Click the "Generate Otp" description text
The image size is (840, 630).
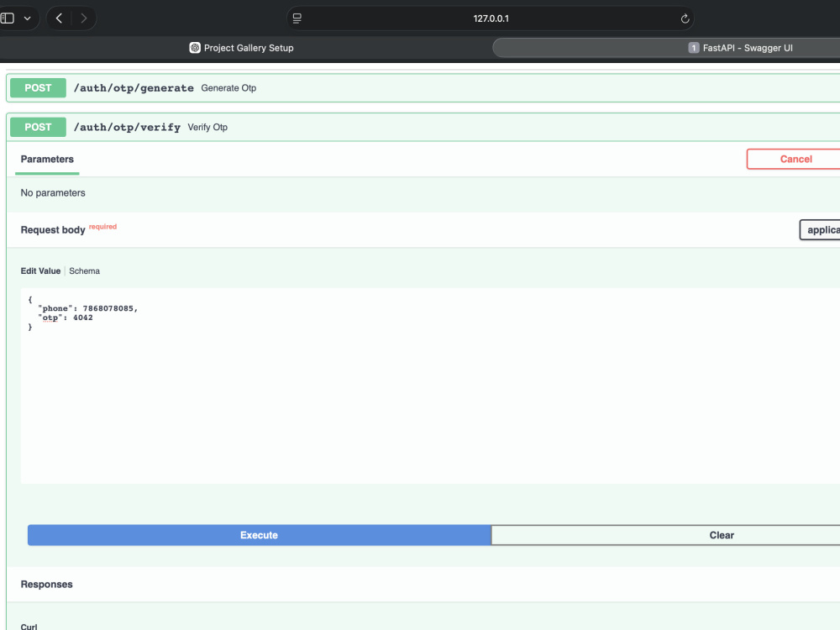228,88
